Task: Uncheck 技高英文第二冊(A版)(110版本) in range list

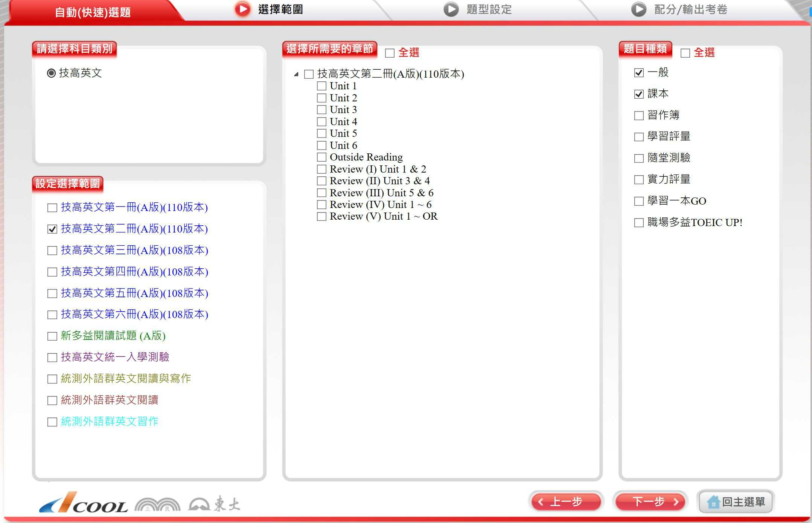Action: 52,229
